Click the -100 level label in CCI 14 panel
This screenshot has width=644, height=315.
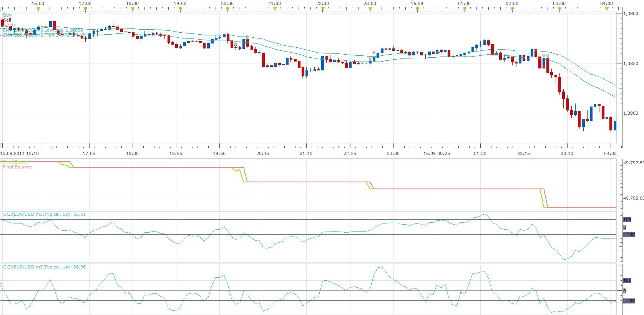coord(629,301)
